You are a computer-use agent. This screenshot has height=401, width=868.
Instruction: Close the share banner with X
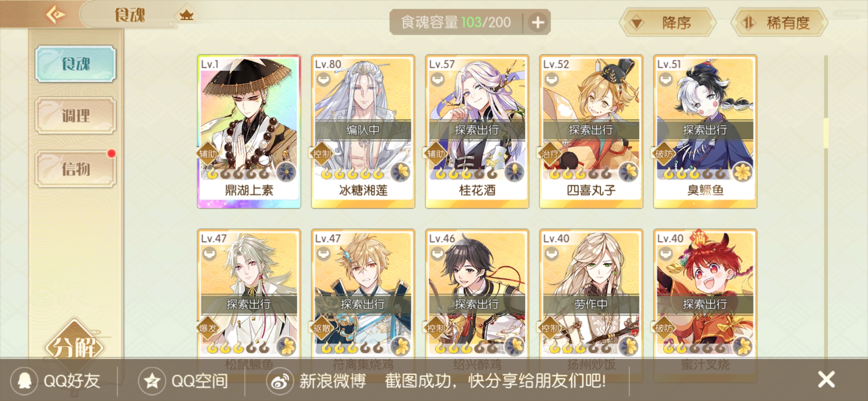point(826,380)
